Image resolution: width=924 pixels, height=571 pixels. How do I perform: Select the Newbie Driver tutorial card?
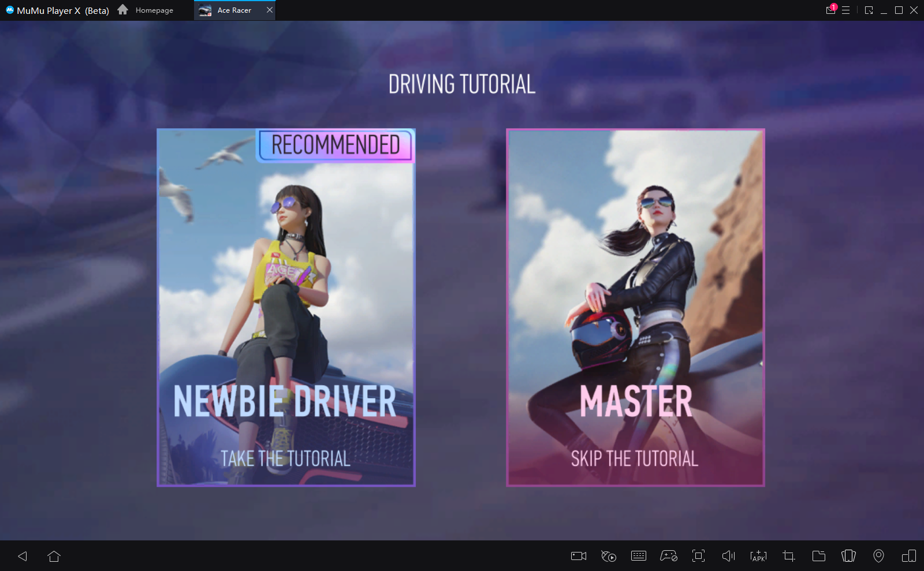coord(286,308)
